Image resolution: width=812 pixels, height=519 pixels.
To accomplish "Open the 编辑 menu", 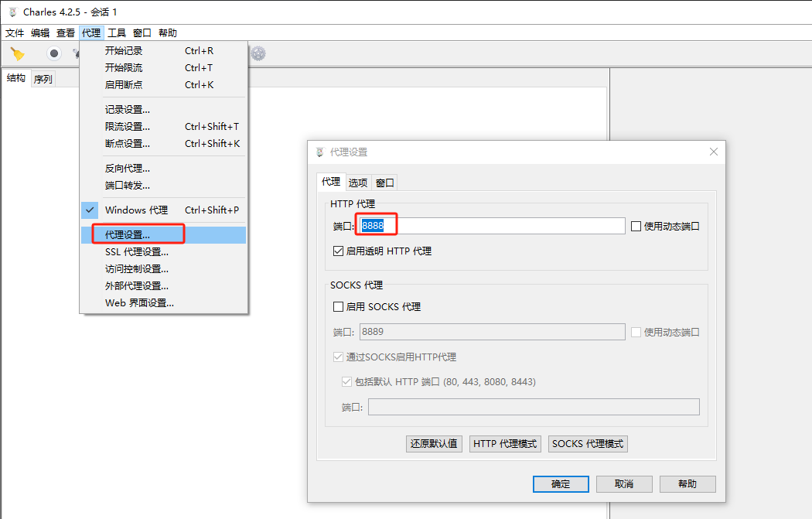I will [40, 32].
